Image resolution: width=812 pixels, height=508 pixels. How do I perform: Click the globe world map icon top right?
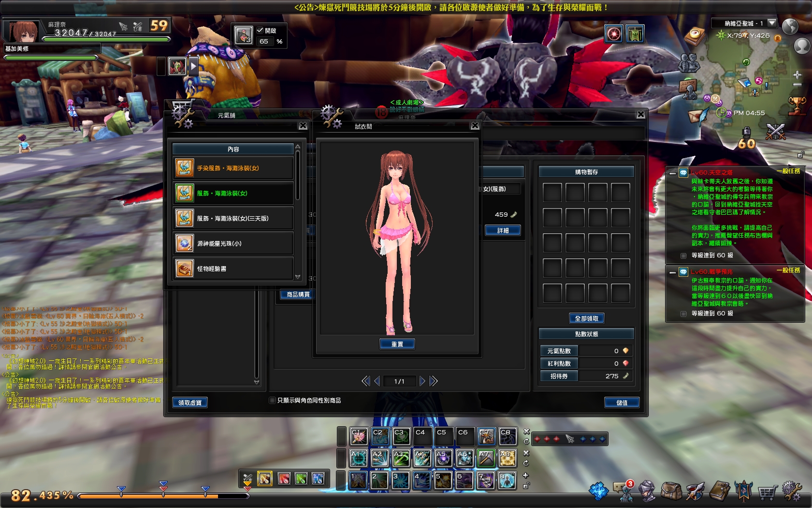tap(790, 27)
